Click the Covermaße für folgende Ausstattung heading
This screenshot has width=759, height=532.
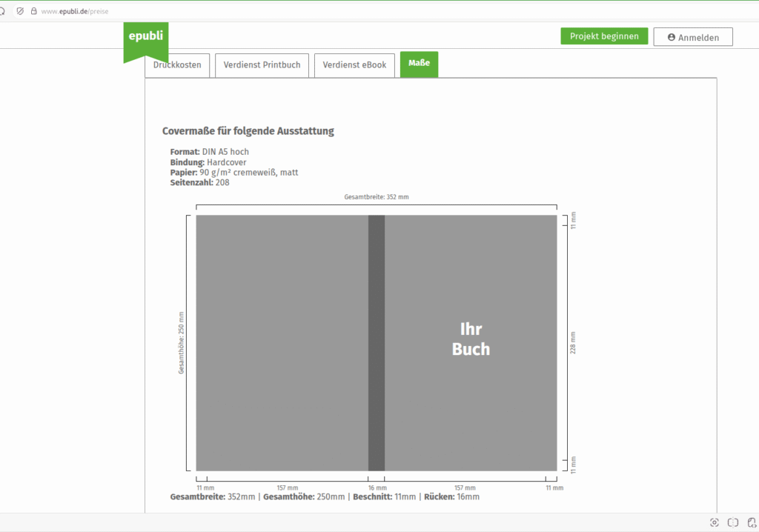(x=248, y=131)
